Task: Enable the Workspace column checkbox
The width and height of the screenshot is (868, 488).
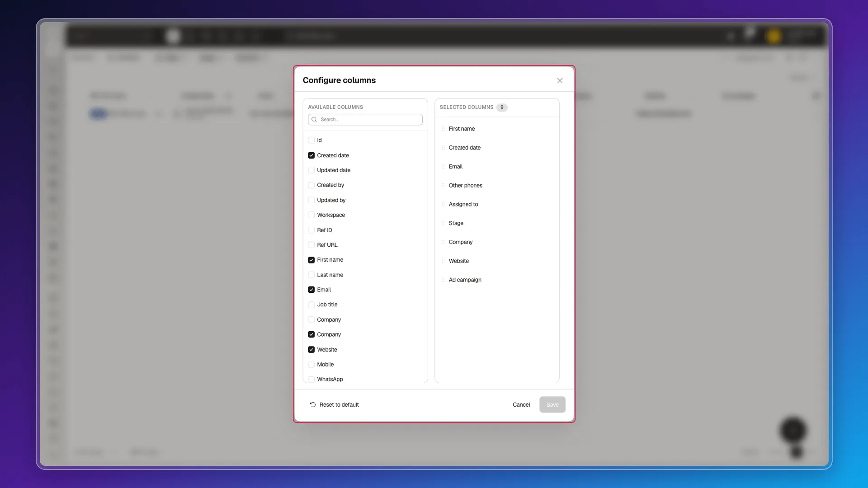Action: tap(311, 215)
